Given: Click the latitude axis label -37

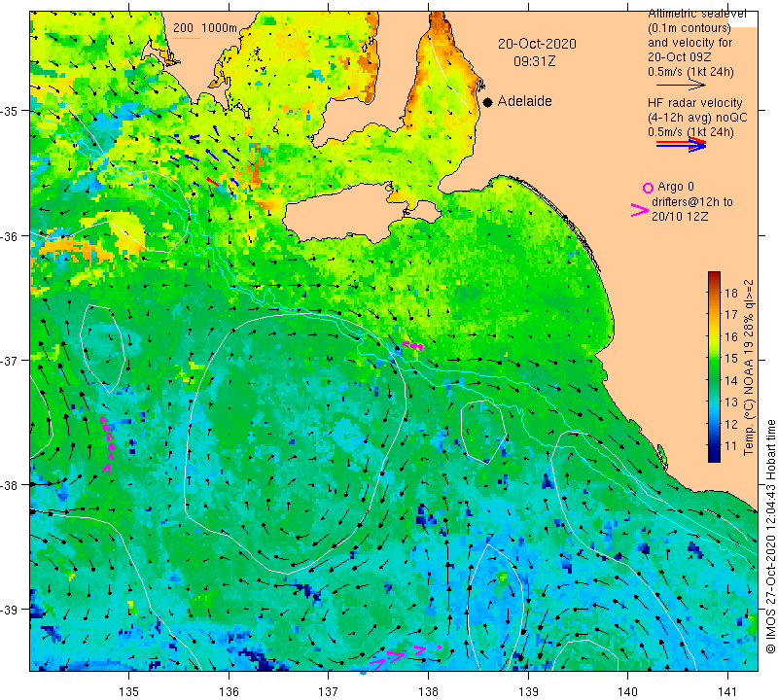Looking at the screenshot, I should pos(10,360).
